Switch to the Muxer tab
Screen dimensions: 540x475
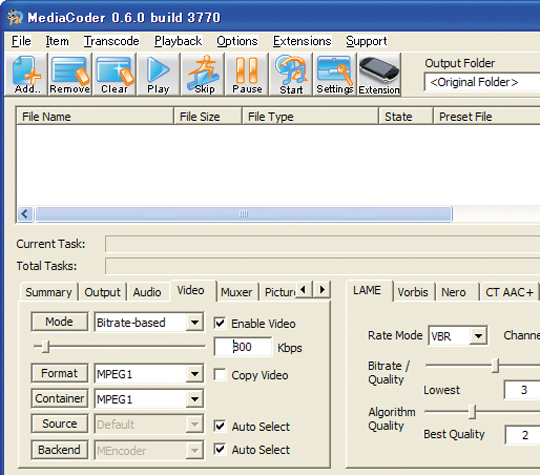point(237,292)
